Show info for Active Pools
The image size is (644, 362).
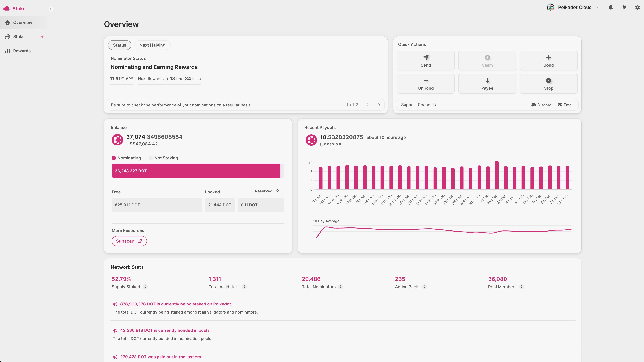click(x=424, y=287)
